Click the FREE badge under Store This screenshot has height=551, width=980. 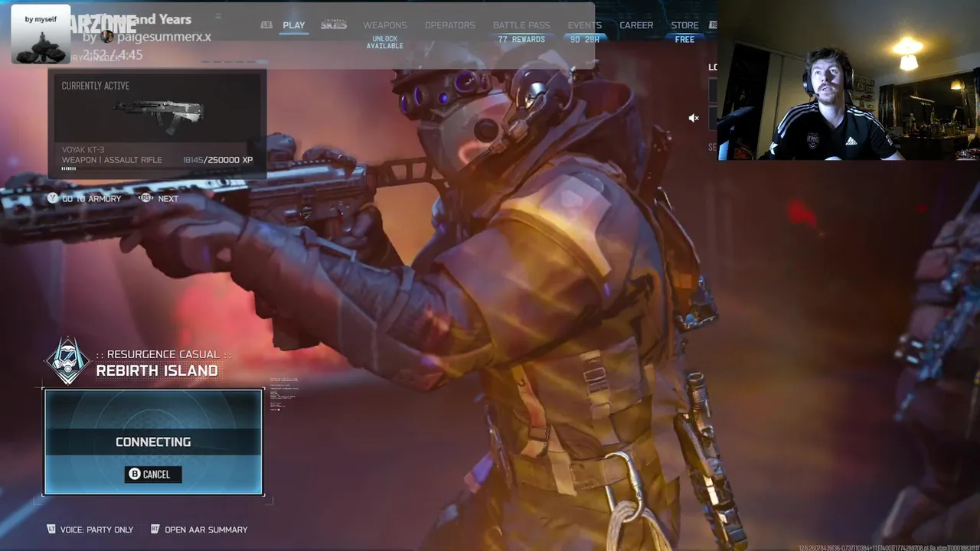pos(684,39)
